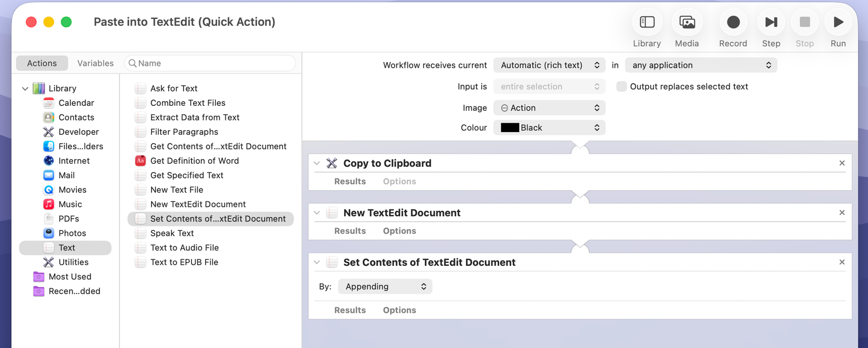Image resolution: width=868 pixels, height=348 pixels.
Task: Open the 'any application' dropdown
Action: click(701, 65)
